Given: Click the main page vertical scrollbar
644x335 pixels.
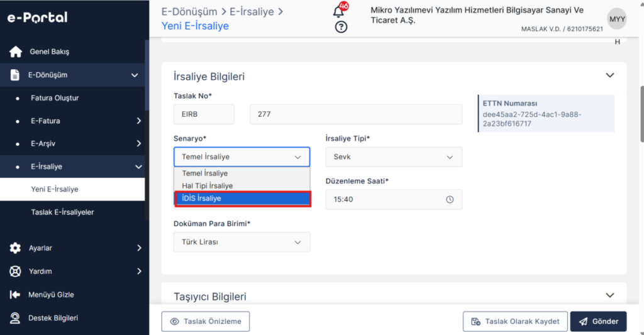Looking at the screenshot, I should tap(641, 114).
